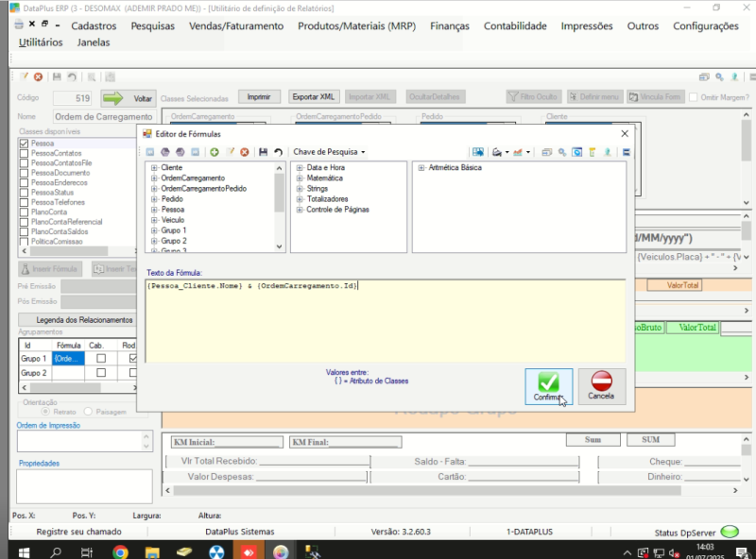The height and width of the screenshot is (559, 756).
Task: Open Task View on the taskbar
Action: [87, 551]
